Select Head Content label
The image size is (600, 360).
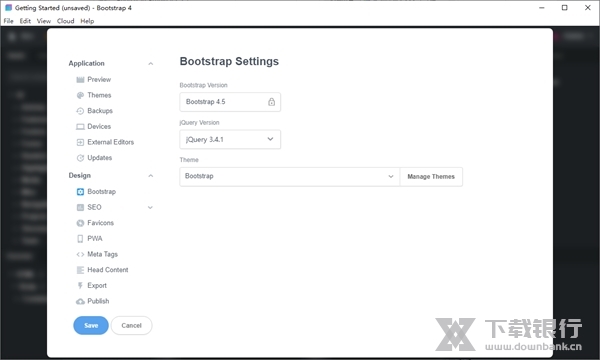pyautogui.click(x=108, y=270)
